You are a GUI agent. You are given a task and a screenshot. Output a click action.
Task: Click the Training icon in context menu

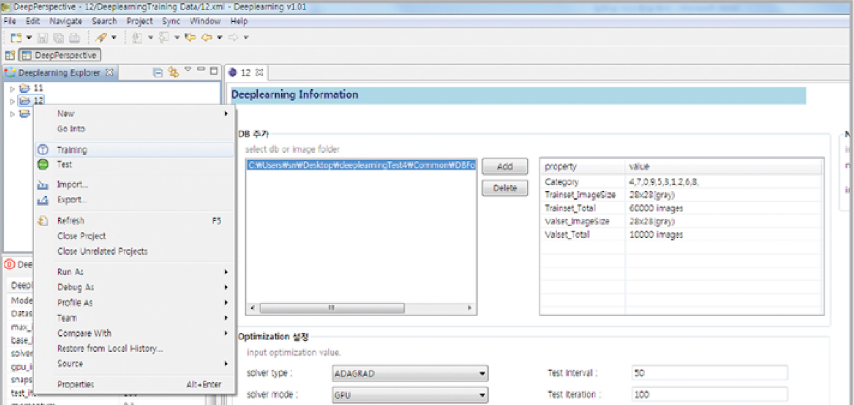click(43, 150)
